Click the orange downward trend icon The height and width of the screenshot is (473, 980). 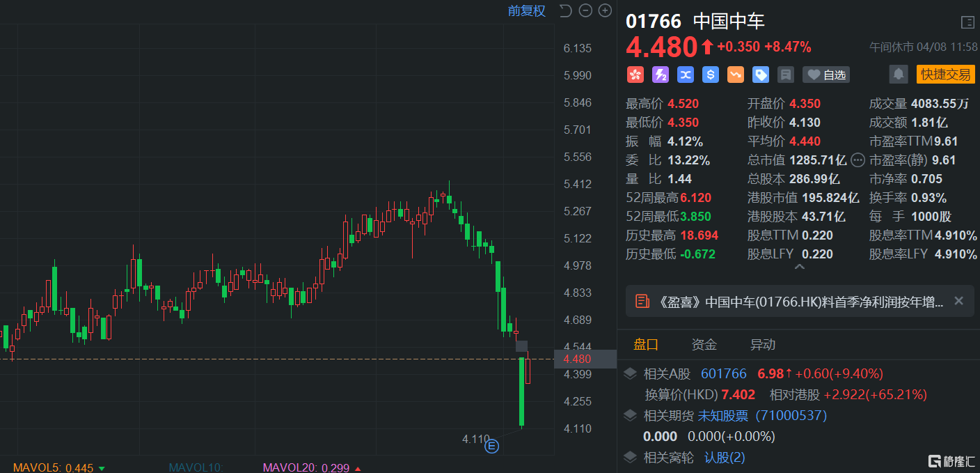[735, 75]
